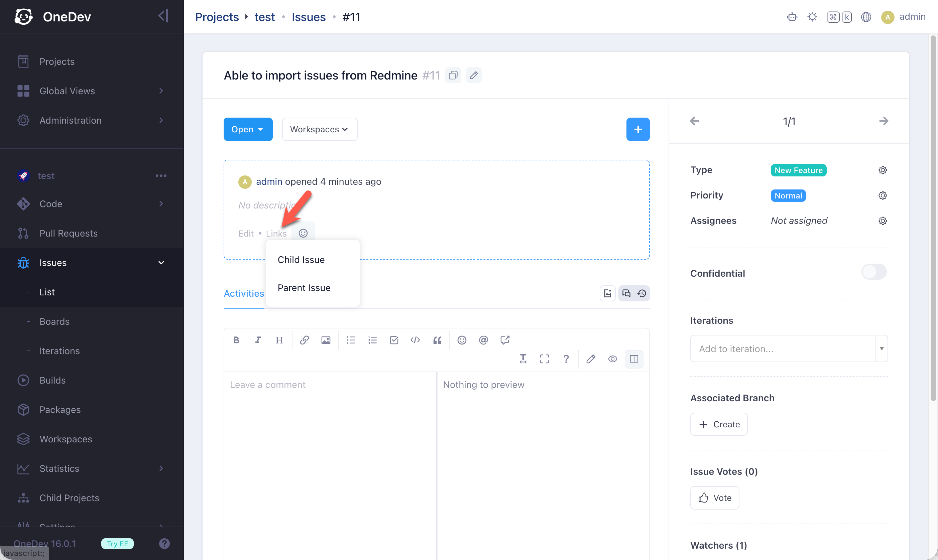
Task: Toggle fixed-height editor icon
Action: (x=523, y=359)
